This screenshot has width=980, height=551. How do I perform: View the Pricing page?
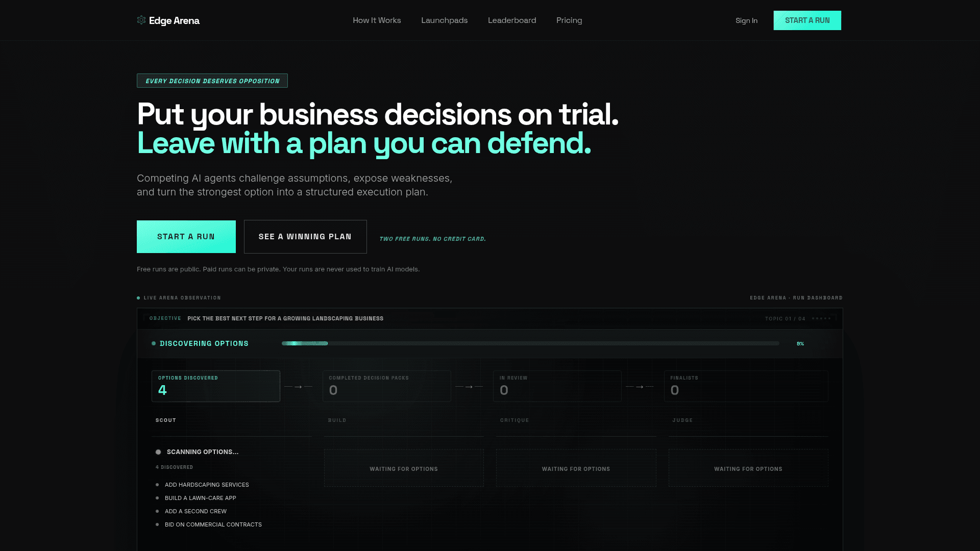[x=569, y=20]
